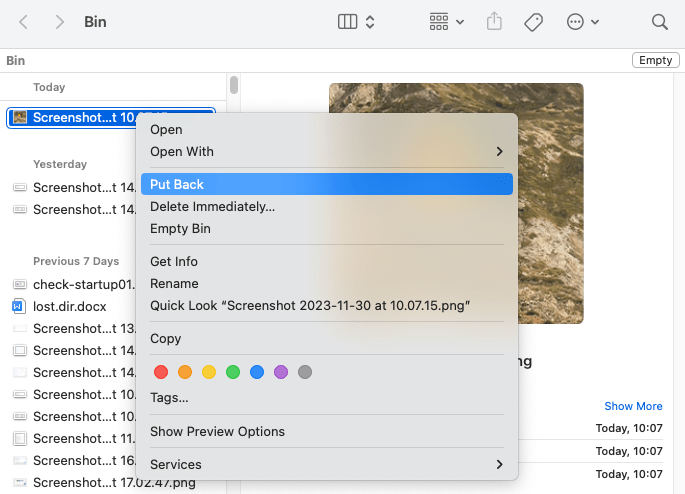Screen dimensions: 685x494
Task: Apply the red colour tag
Action: click(160, 372)
